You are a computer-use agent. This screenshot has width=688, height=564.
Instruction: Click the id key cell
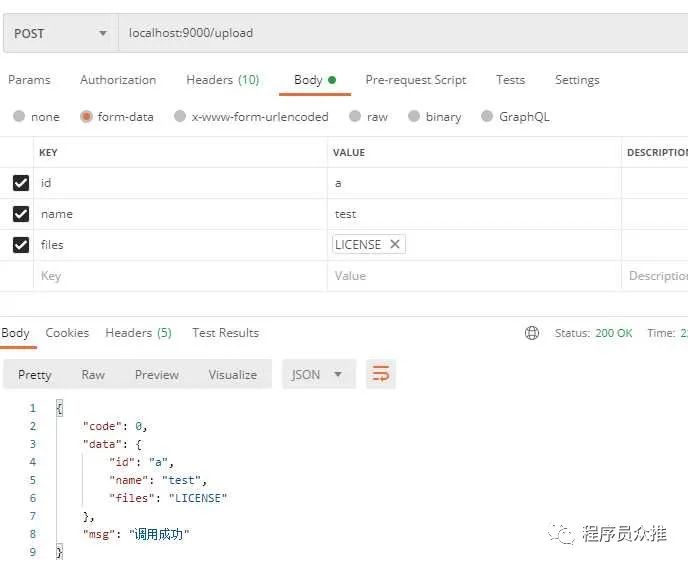click(x=180, y=183)
